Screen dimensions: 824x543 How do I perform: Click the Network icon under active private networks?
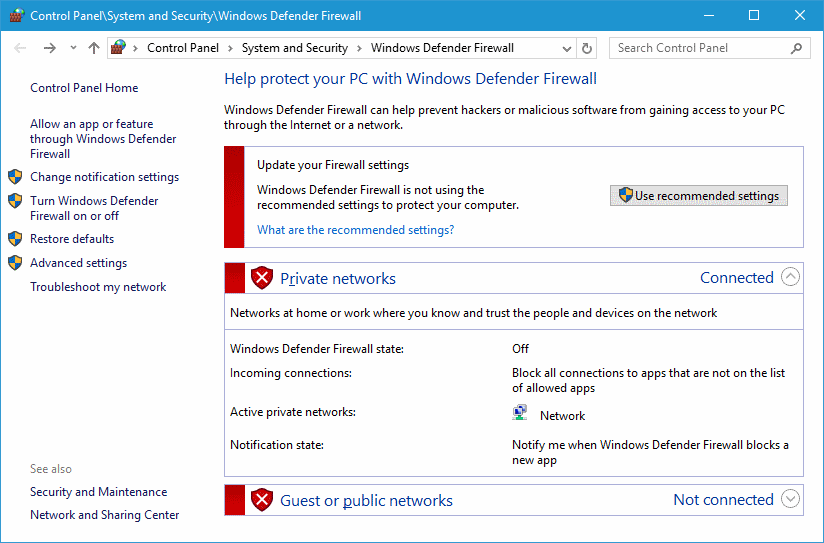coord(520,413)
